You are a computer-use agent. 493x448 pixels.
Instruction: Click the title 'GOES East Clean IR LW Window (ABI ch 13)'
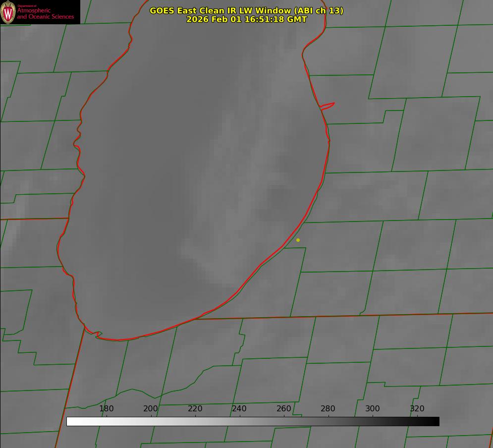[247, 10]
